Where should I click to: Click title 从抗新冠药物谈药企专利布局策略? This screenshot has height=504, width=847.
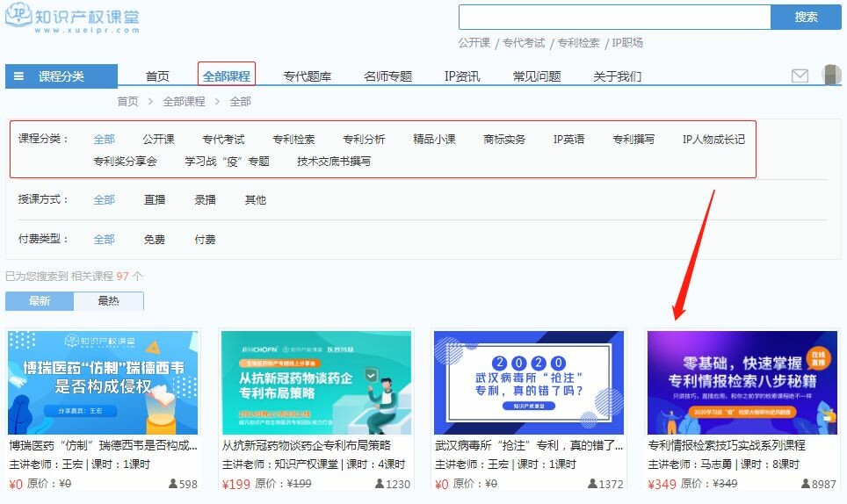coord(307,445)
